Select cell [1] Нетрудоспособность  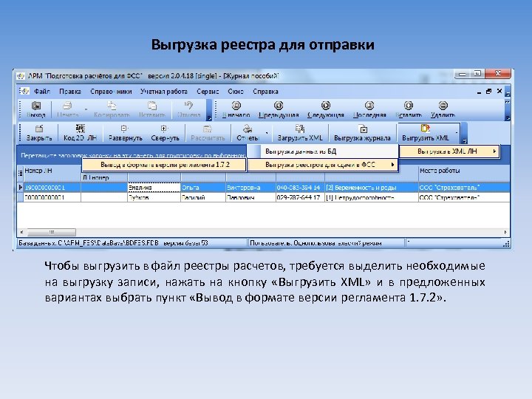pos(372,197)
